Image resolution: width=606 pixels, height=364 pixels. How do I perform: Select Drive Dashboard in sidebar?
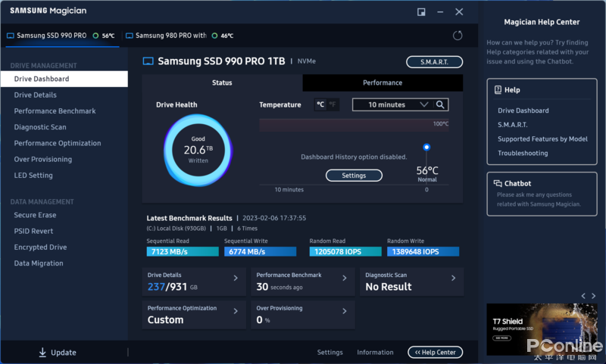(x=64, y=79)
